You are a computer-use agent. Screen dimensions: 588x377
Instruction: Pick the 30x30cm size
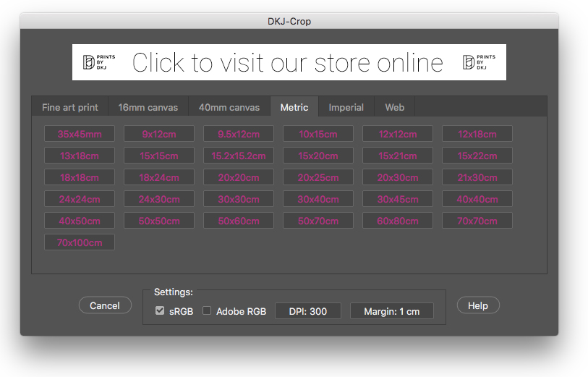point(239,199)
